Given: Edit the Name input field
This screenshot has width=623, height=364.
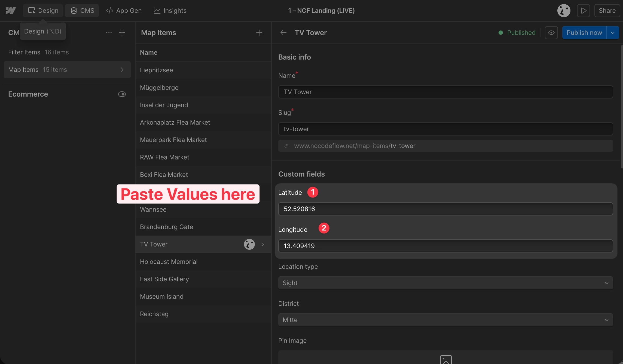Looking at the screenshot, I should click(x=445, y=92).
